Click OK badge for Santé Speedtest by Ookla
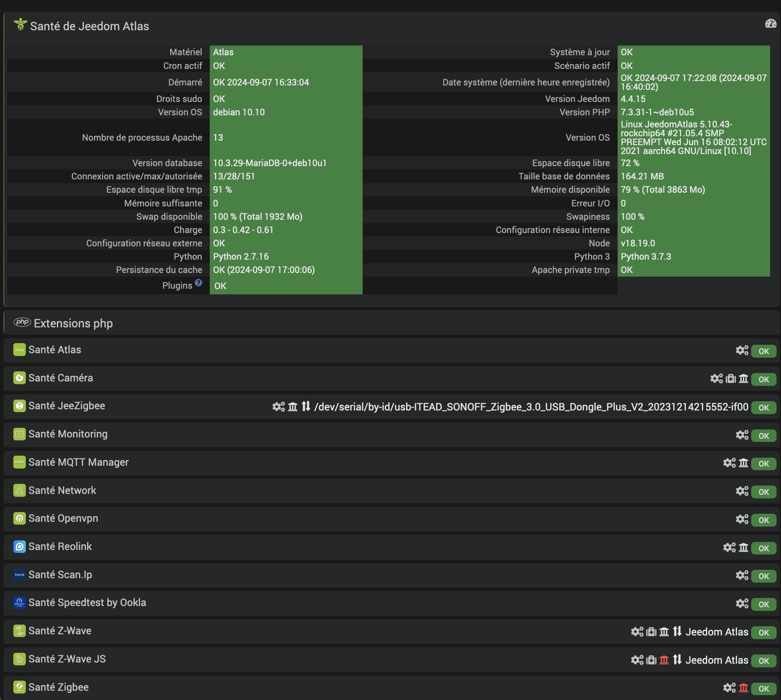Viewport: 781px width, 700px height. click(x=763, y=604)
